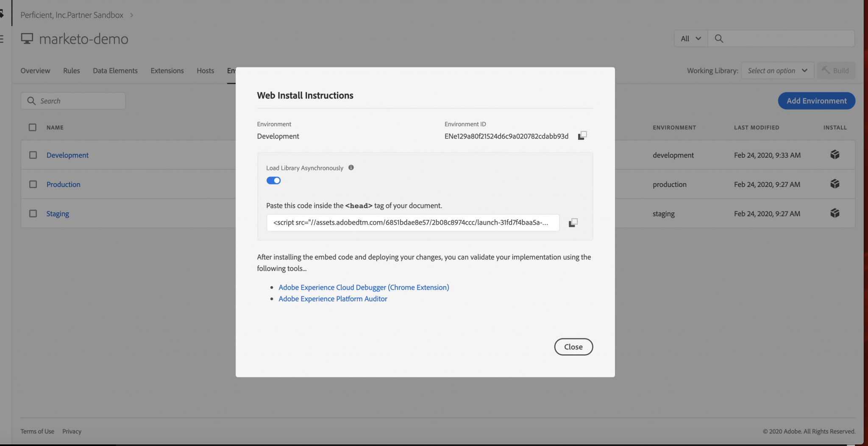The height and width of the screenshot is (446, 868).
Task: Click the install package icon for Production
Action: (835, 184)
